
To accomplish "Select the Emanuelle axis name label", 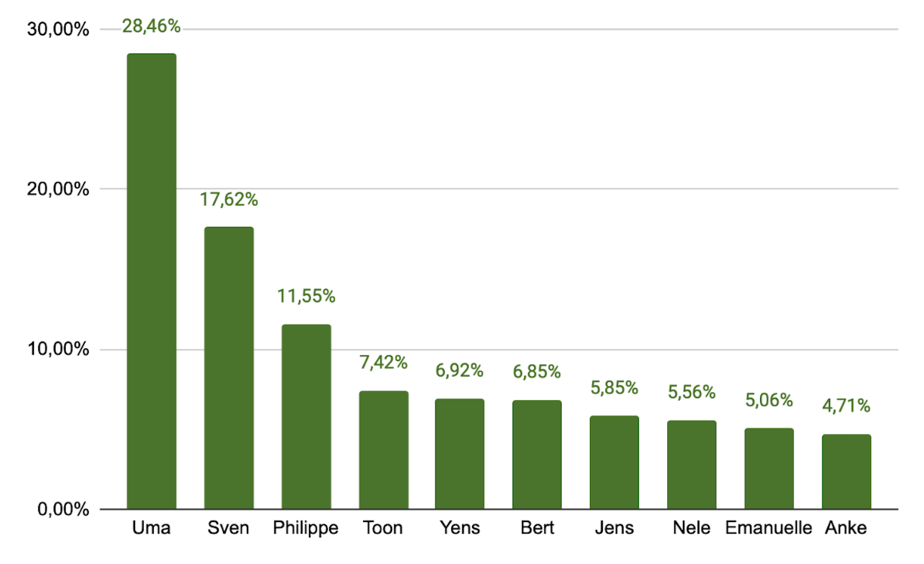I will (x=769, y=528).
